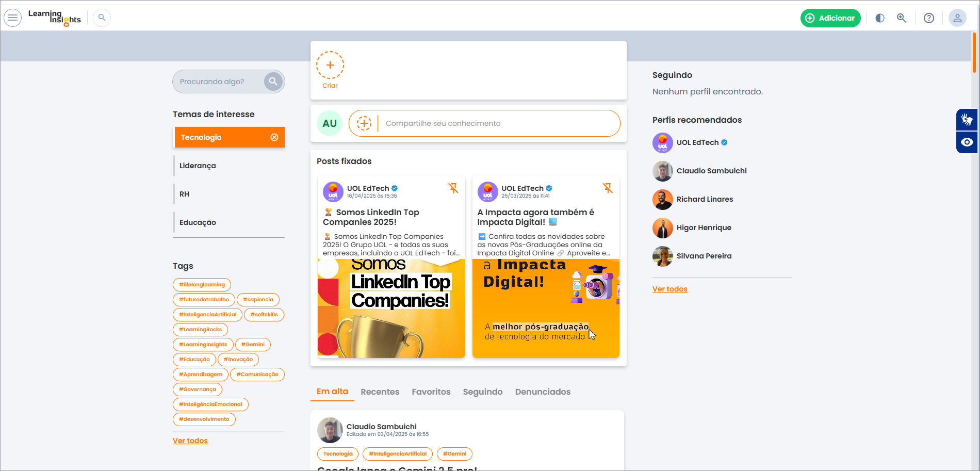This screenshot has width=980, height=471.
Task: Click the #InteligenciaArtificial sidebar tag
Action: pyautogui.click(x=207, y=315)
